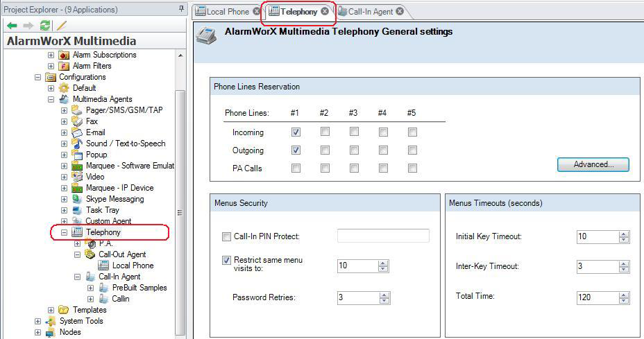Expand the PreBuilt Samples node
The height and width of the screenshot is (339, 644).
(90, 288)
